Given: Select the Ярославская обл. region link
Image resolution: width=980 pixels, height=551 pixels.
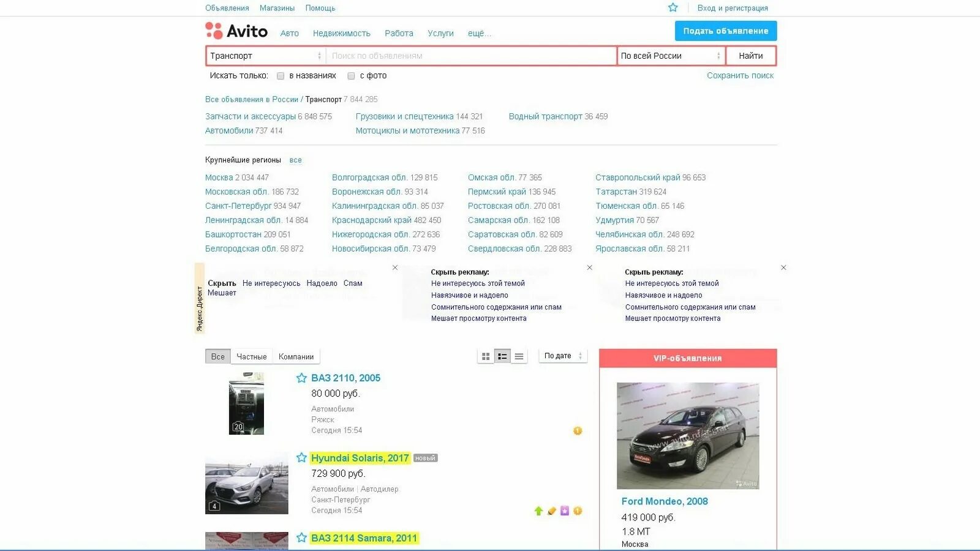Looking at the screenshot, I should point(630,249).
